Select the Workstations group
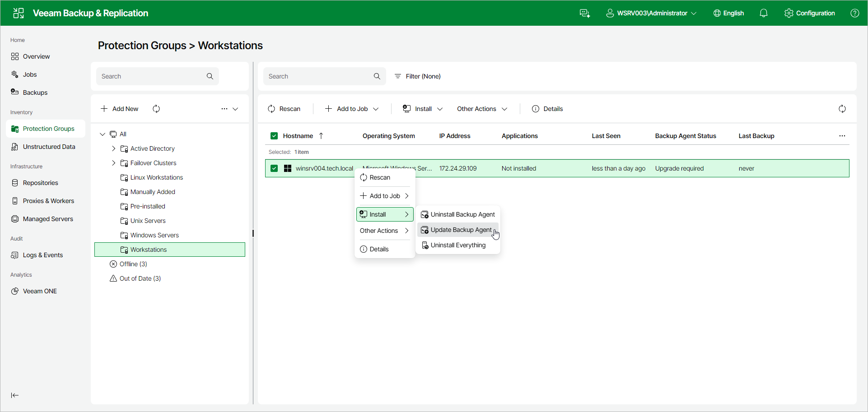This screenshot has height=412, width=868. (170, 250)
